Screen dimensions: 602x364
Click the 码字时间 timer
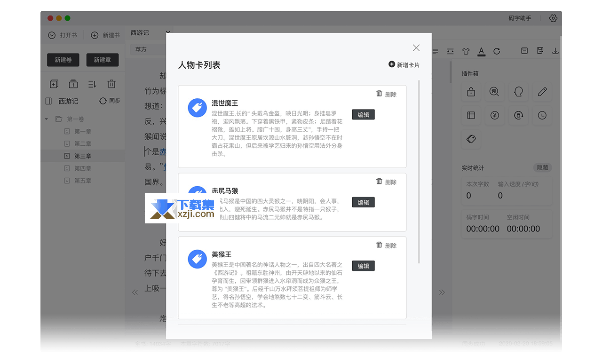click(483, 224)
